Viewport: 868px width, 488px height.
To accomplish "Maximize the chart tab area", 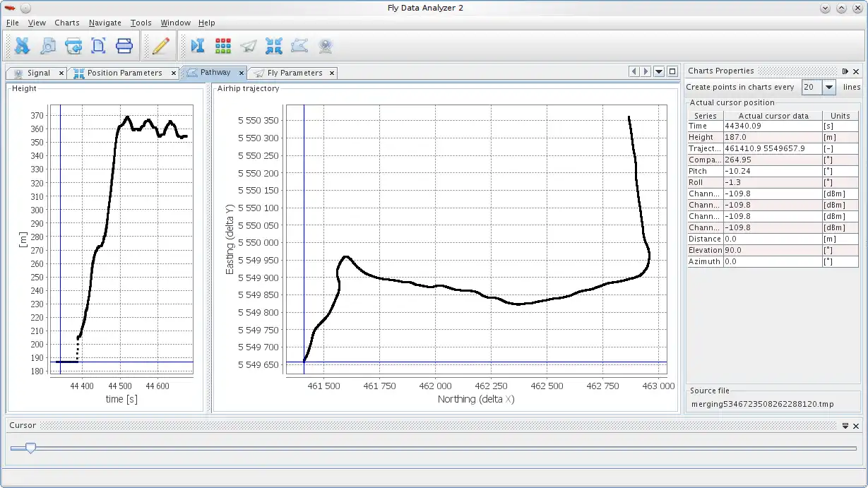I will (x=672, y=71).
